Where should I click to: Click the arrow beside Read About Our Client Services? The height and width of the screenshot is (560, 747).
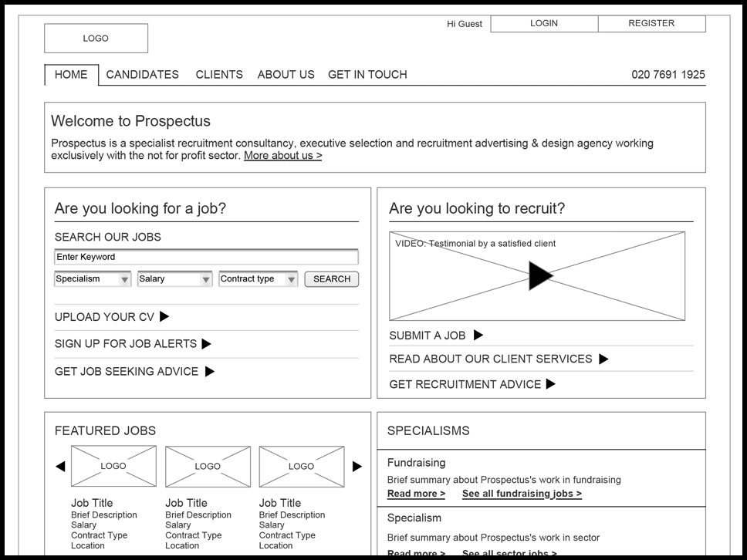(x=603, y=359)
